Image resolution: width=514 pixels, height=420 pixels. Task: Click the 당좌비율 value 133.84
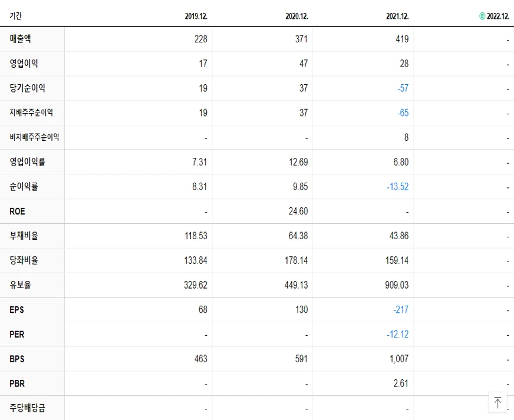click(x=196, y=260)
